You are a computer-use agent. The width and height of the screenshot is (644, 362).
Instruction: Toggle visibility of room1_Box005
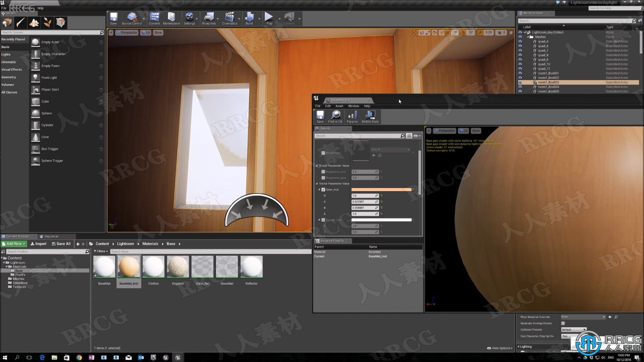[520, 91]
